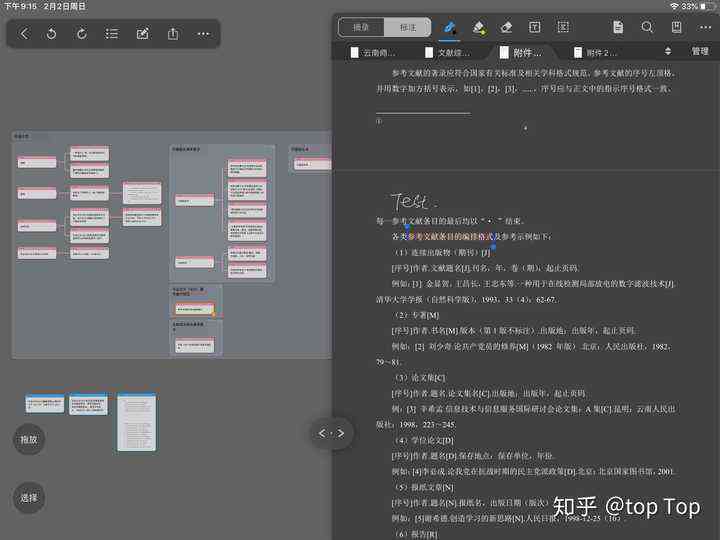The height and width of the screenshot is (540, 720).
Task: Tap the Wi-Fi status icon
Action: (x=674, y=6)
